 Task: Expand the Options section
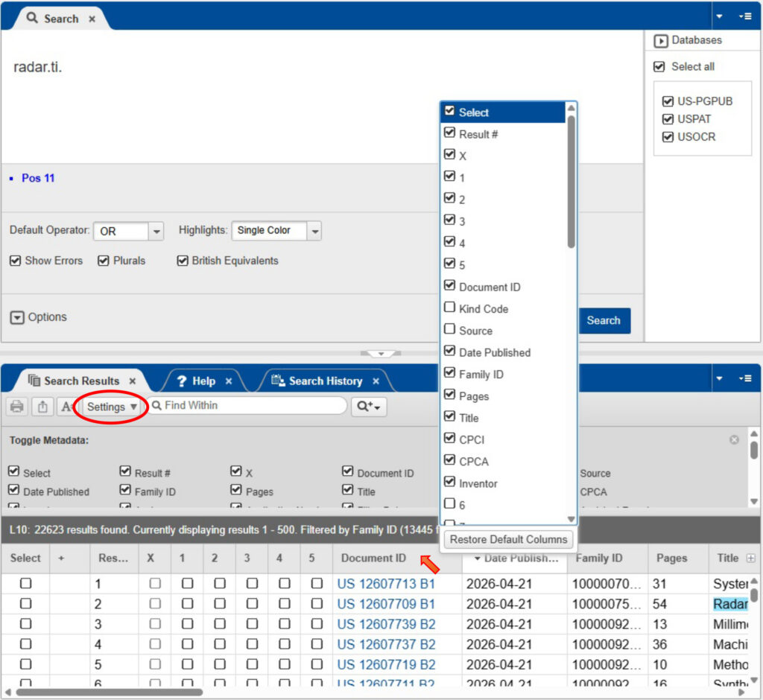17,317
